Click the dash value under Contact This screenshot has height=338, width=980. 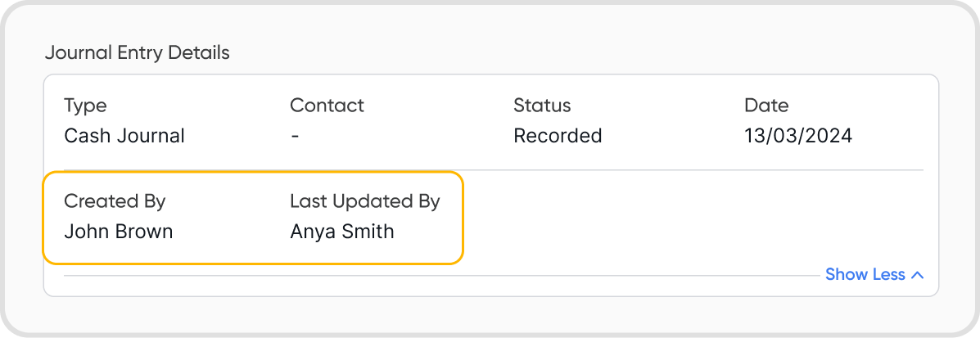pyautogui.click(x=295, y=136)
